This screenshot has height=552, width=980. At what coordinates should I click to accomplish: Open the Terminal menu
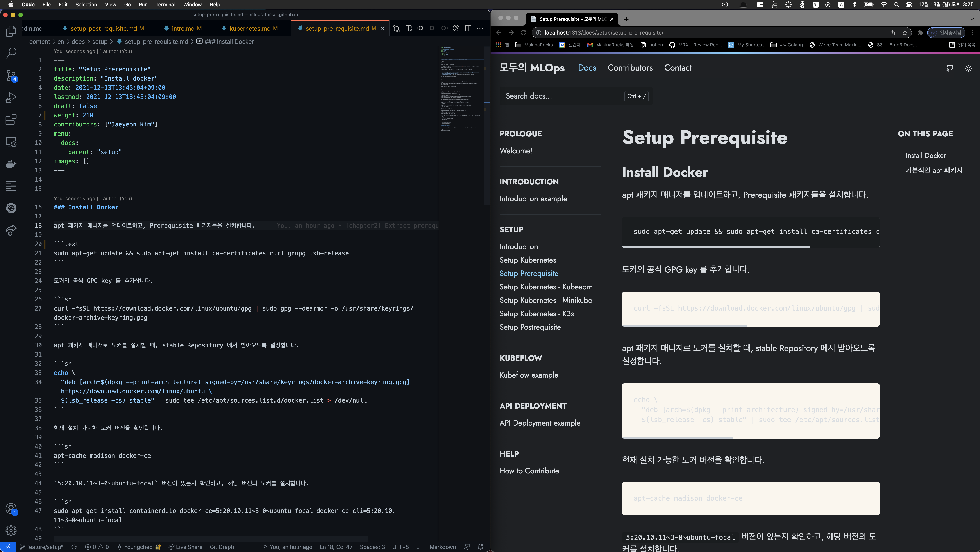[x=165, y=5]
